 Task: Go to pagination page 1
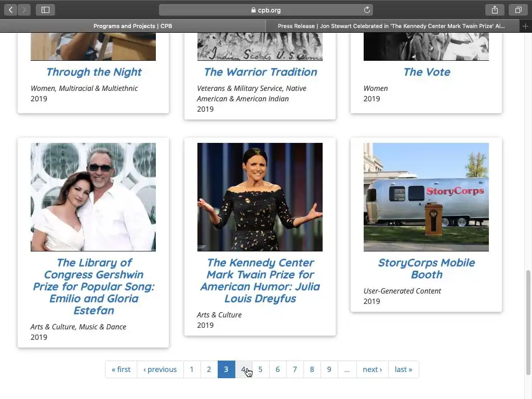(x=192, y=369)
